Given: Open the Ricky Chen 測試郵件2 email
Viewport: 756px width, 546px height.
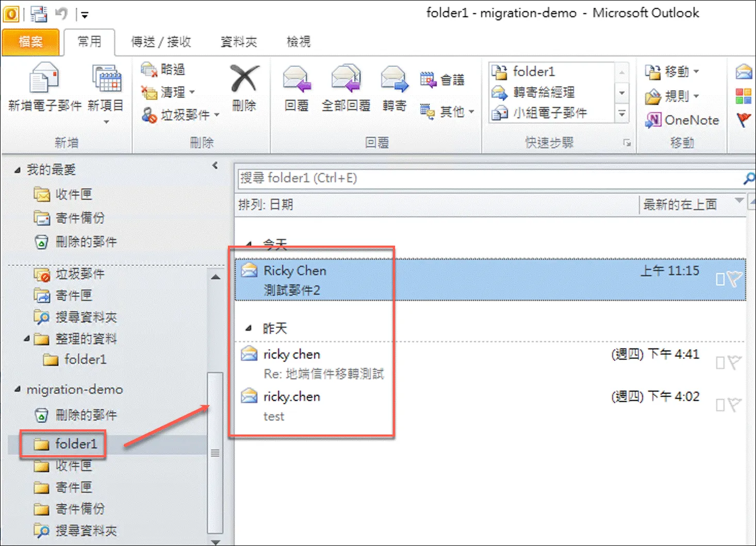Looking at the screenshot, I should click(x=490, y=280).
